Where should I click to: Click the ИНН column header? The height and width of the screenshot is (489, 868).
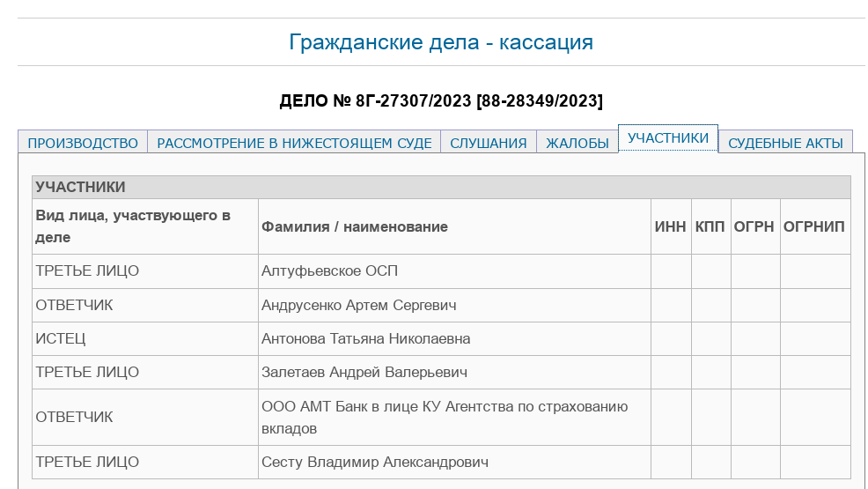point(670,226)
